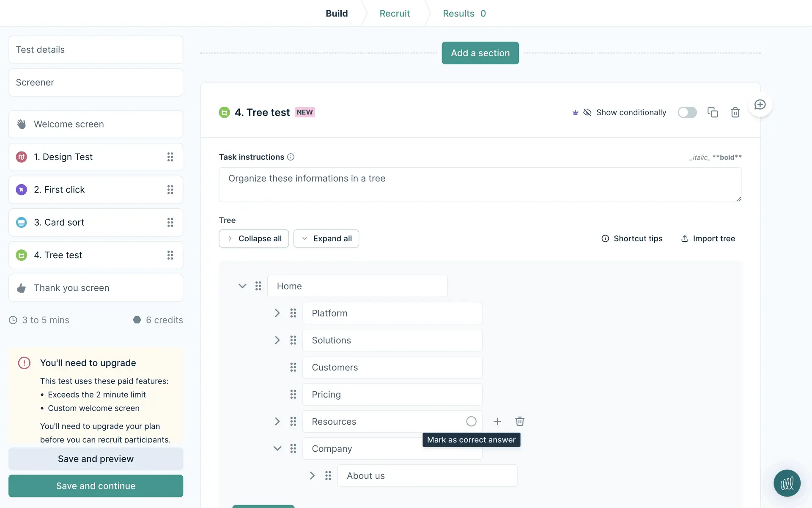This screenshot has width=812, height=508.
Task: Expand the About us node
Action: pos(312,476)
